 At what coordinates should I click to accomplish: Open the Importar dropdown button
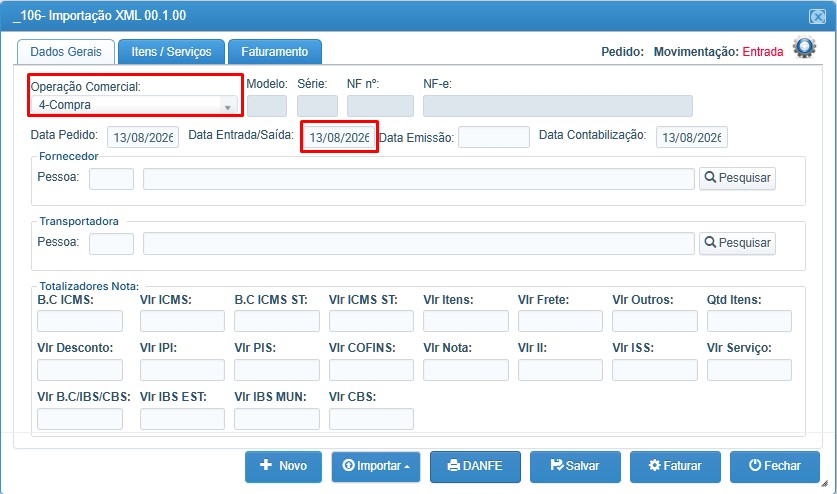point(376,466)
